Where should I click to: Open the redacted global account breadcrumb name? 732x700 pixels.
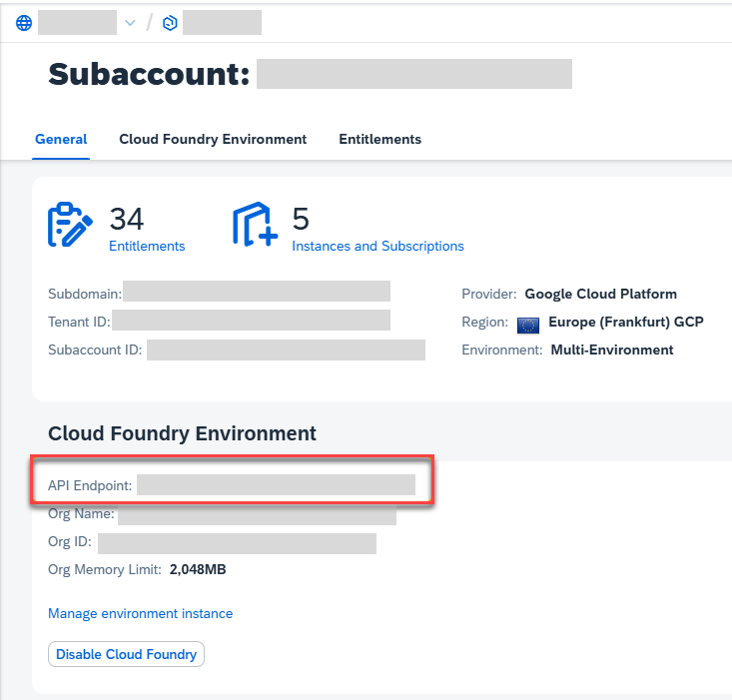point(77,22)
